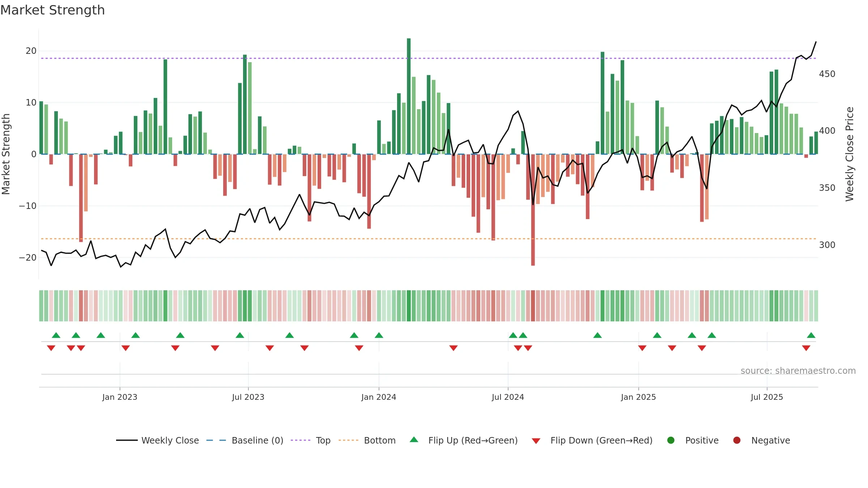Toggle the Positive legend entry
The width and height of the screenshot is (868, 488).
click(x=693, y=440)
